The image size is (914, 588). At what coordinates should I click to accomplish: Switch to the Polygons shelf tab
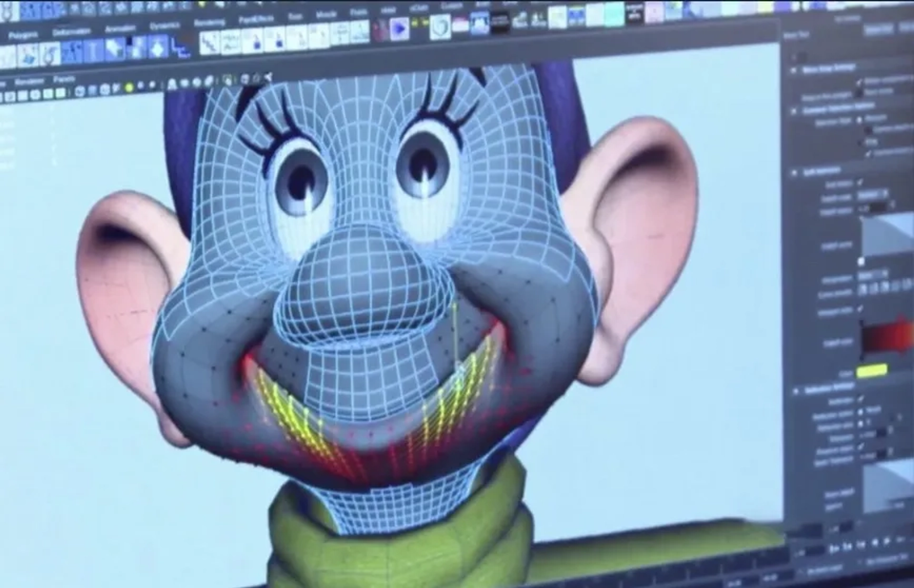(x=23, y=35)
